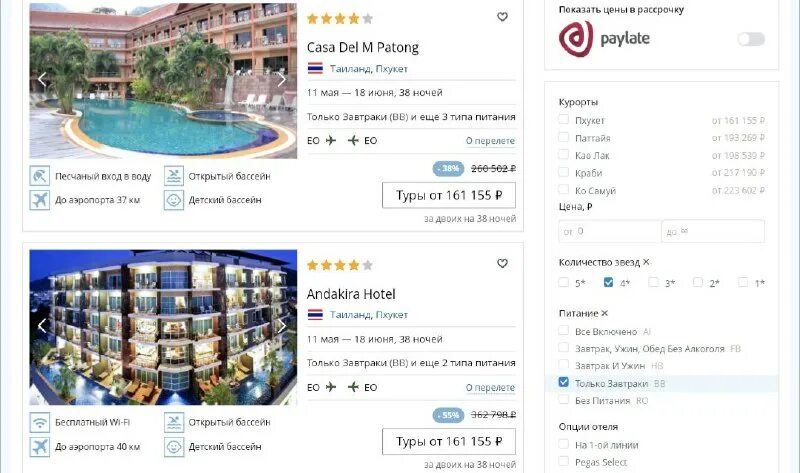Click Туры от 161 155 ₽ for Casa Del M
Viewport: 800px width, 473px height.
point(449,195)
